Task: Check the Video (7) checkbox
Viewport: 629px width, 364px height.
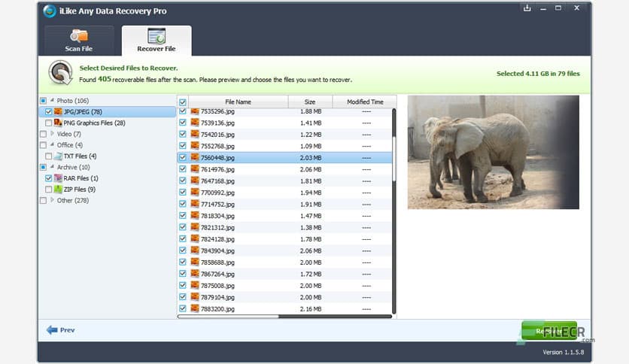Action: (x=43, y=134)
